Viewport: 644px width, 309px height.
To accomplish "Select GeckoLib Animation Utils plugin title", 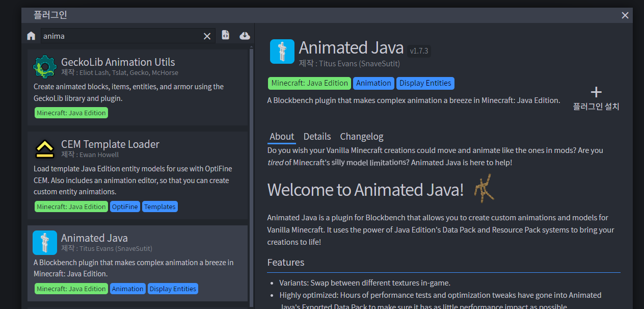I will point(118,62).
